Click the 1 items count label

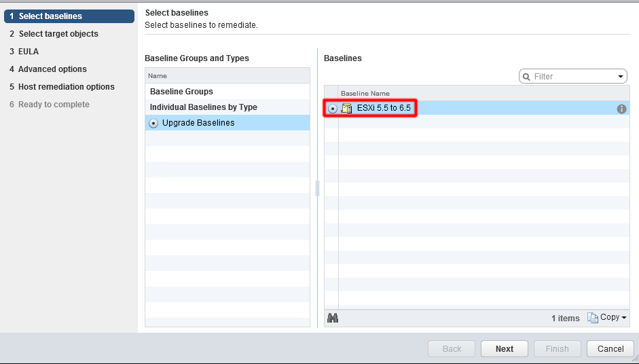coord(566,318)
